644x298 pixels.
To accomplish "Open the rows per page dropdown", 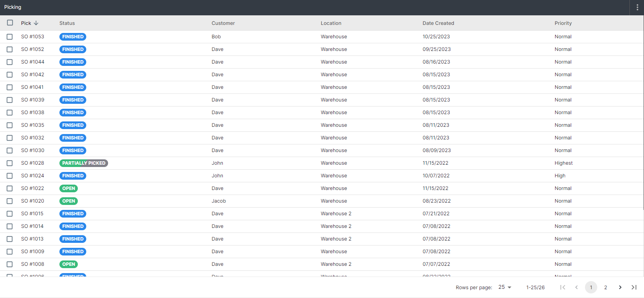I will click(x=505, y=287).
